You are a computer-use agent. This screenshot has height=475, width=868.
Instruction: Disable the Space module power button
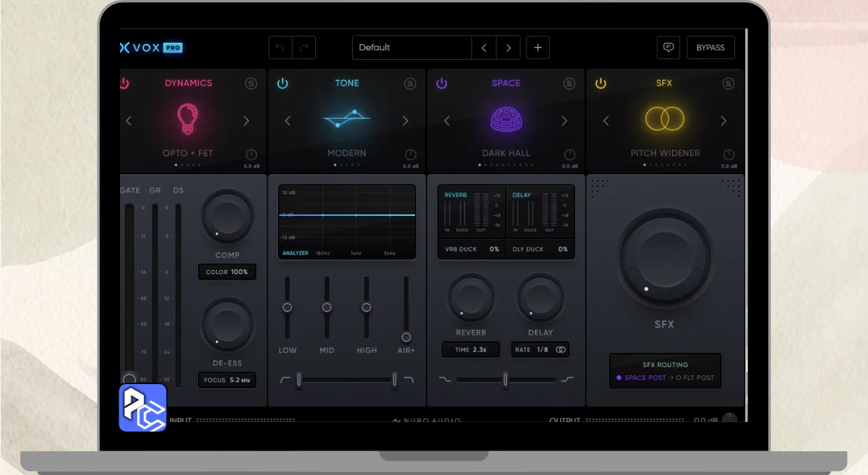441,83
